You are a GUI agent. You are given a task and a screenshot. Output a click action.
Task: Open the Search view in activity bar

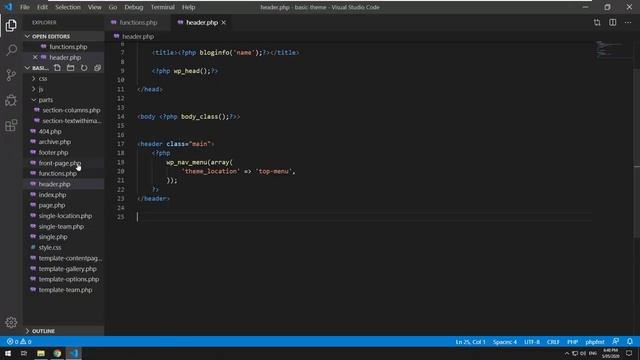(11, 50)
